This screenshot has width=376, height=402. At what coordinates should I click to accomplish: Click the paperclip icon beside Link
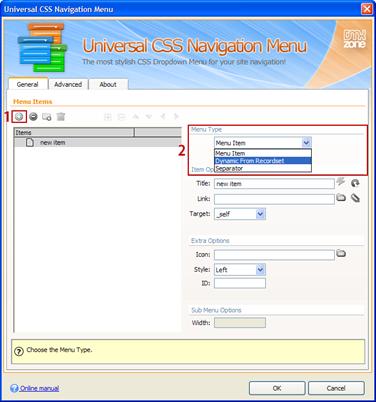coord(356,198)
